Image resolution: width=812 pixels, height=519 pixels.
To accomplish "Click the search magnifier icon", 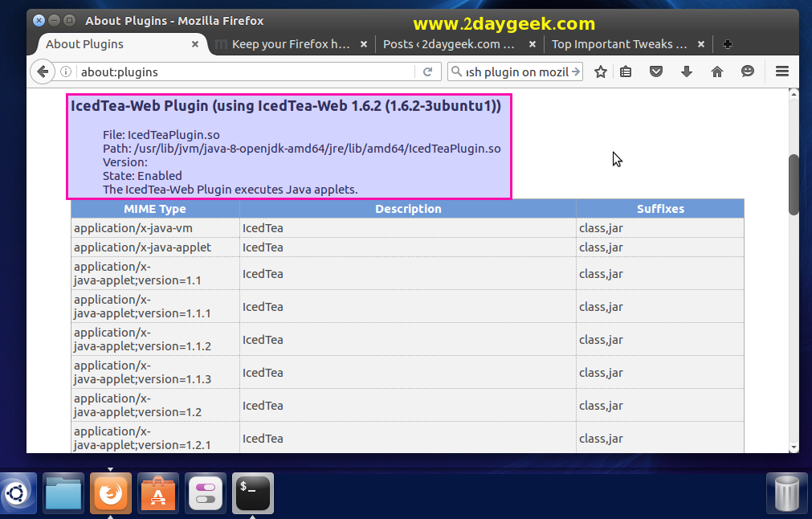I will pyautogui.click(x=456, y=72).
